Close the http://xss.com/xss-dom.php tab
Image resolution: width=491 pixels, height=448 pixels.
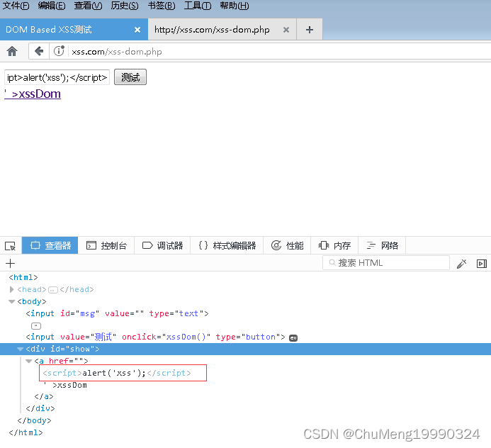point(286,30)
